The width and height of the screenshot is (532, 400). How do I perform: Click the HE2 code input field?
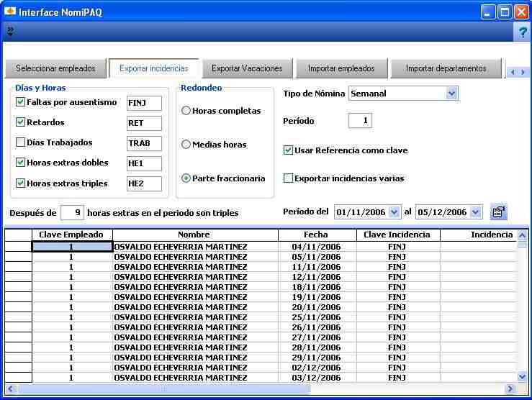tap(144, 183)
